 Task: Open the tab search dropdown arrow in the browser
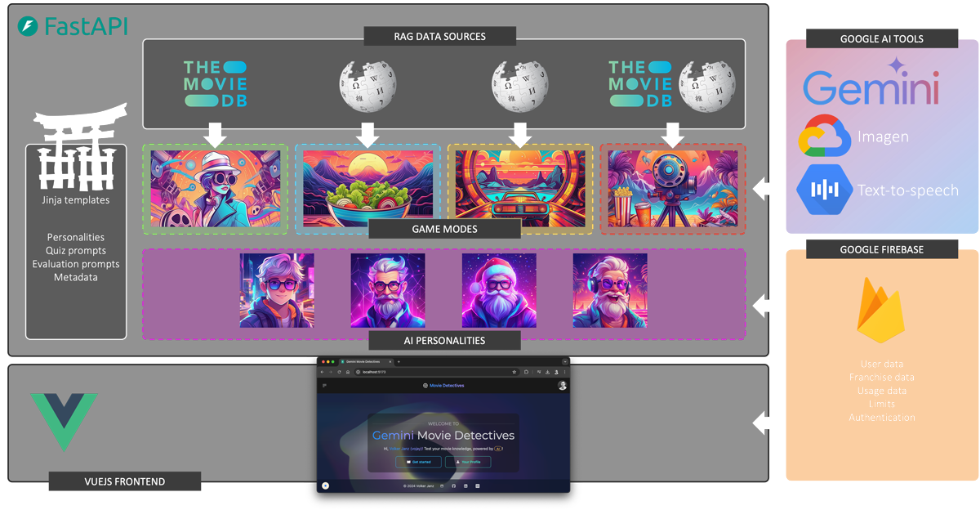coord(565,361)
